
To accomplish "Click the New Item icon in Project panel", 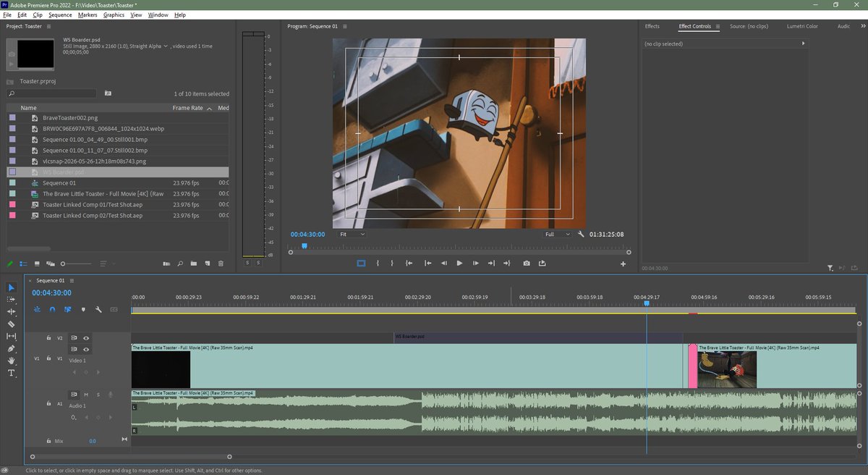I will coord(207,264).
